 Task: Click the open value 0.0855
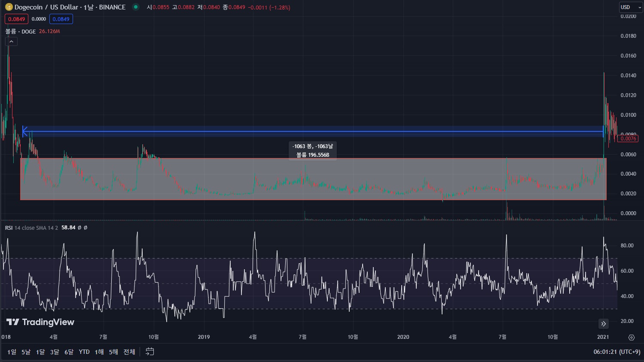(x=161, y=7)
